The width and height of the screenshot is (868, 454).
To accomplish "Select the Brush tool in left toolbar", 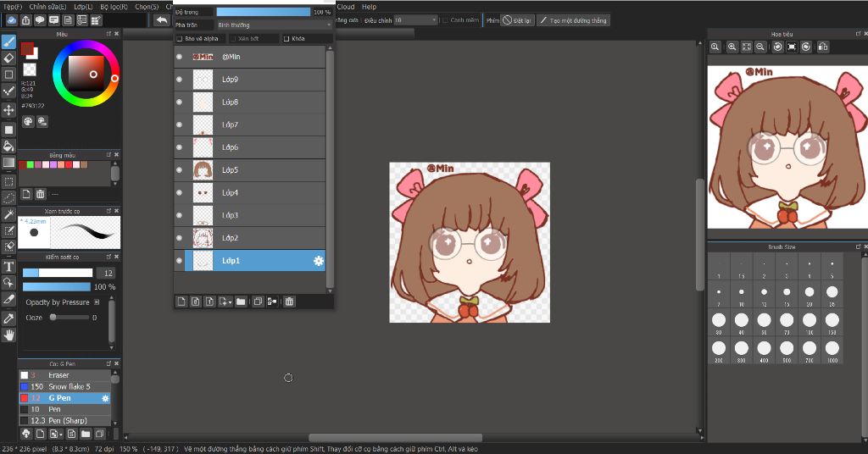I will (8, 42).
